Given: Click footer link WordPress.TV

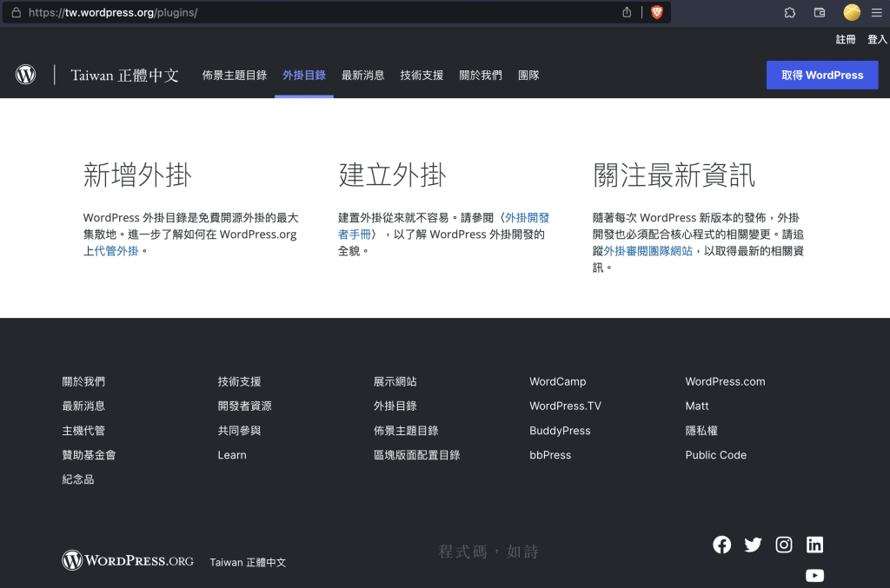Looking at the screenshot, I should pos(565,406).
